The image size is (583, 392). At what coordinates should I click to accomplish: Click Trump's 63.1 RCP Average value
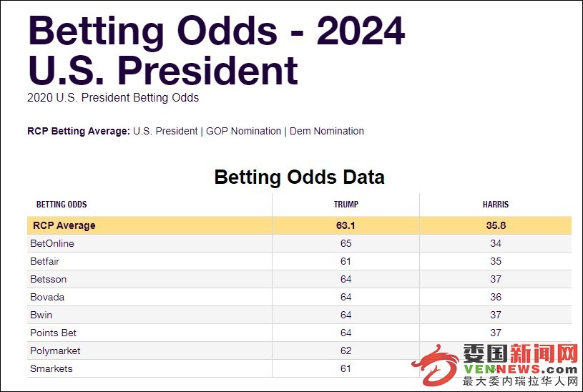pos(346,225)
